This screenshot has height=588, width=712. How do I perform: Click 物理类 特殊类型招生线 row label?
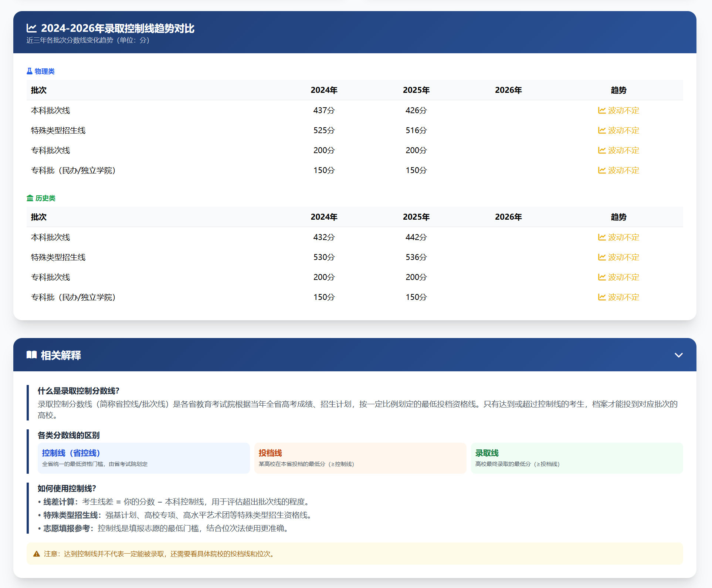pyautogui.click(x=58, y=130)
